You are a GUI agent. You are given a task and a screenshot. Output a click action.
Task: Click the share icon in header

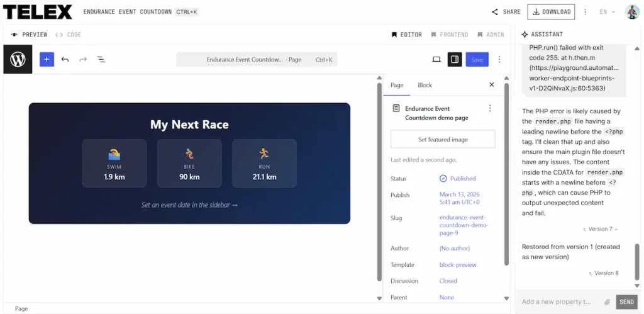(495, 12)
